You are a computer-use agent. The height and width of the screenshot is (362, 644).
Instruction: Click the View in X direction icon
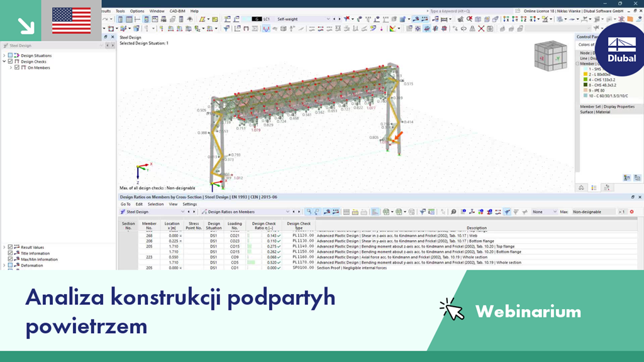pyautogui.click(x=506, y=19)
